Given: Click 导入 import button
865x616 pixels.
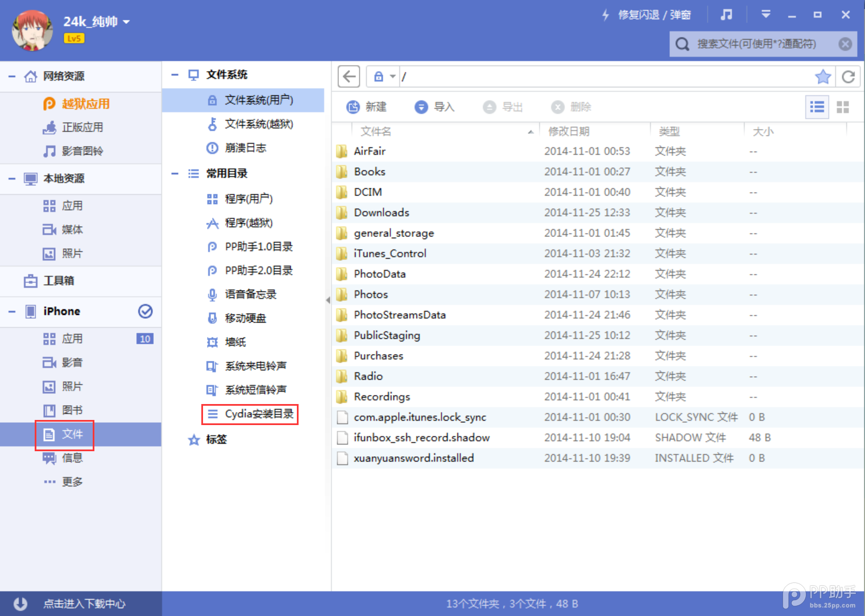Looking at the screenshot, I should point(434,107).
